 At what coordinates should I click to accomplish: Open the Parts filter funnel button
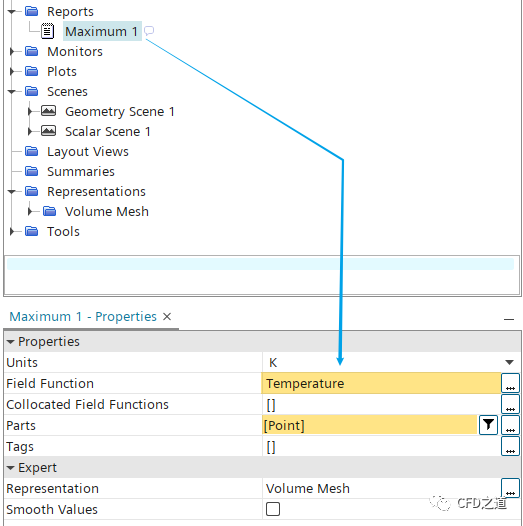(x=488, y=425)
